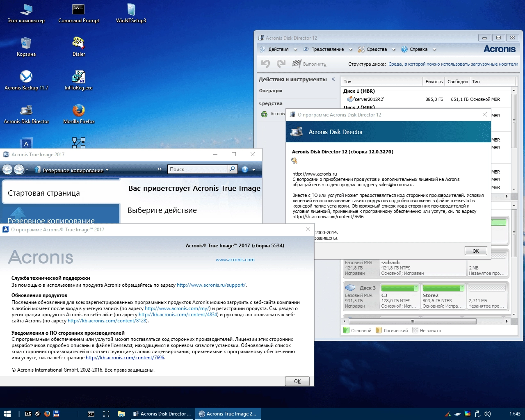Click the save floppy taskbar icon

(x=57, y=414)
